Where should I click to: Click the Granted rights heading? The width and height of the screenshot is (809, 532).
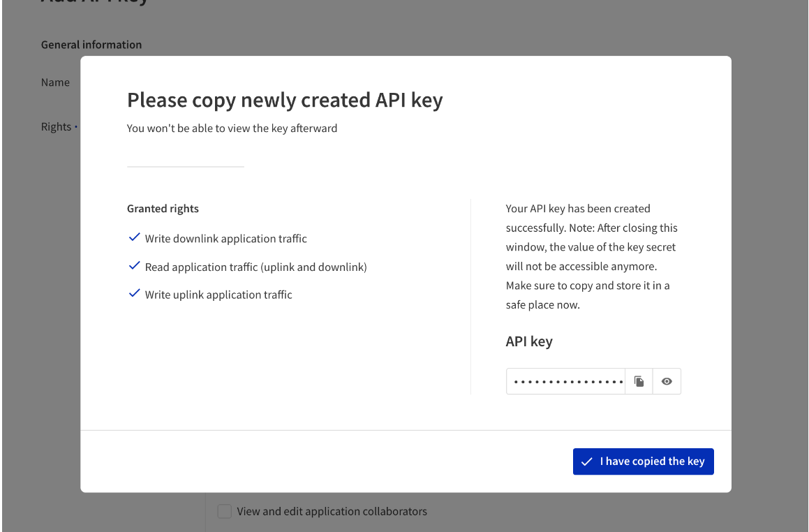tap(163, 209)
